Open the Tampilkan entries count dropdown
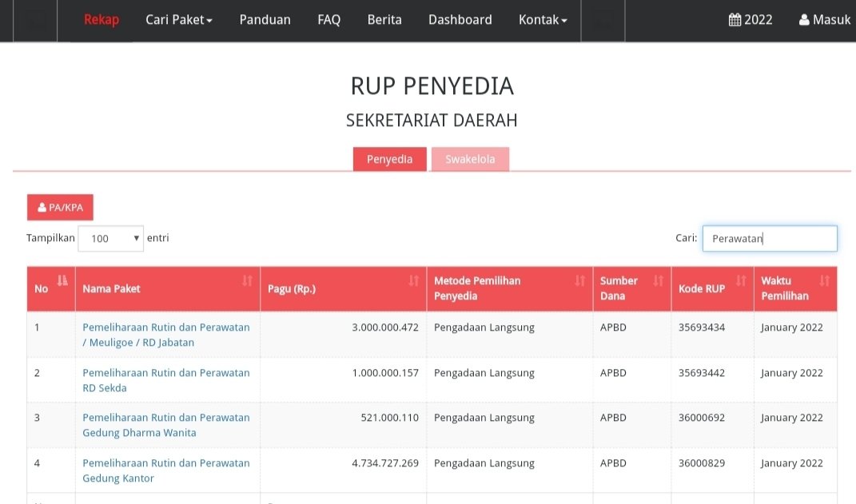Image resolution: width=856 pixels, height=504 pixels. (111, 238)
